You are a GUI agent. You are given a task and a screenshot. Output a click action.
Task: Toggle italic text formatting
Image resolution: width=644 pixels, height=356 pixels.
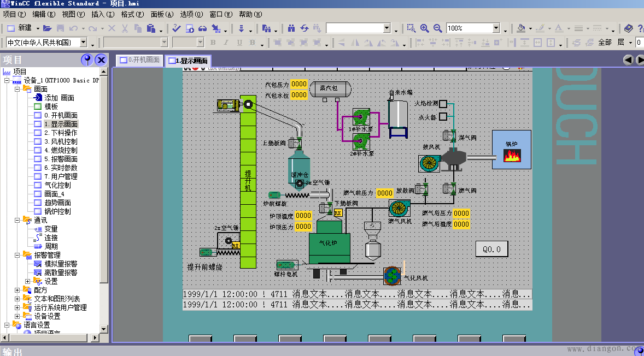(x=226, y=41)
